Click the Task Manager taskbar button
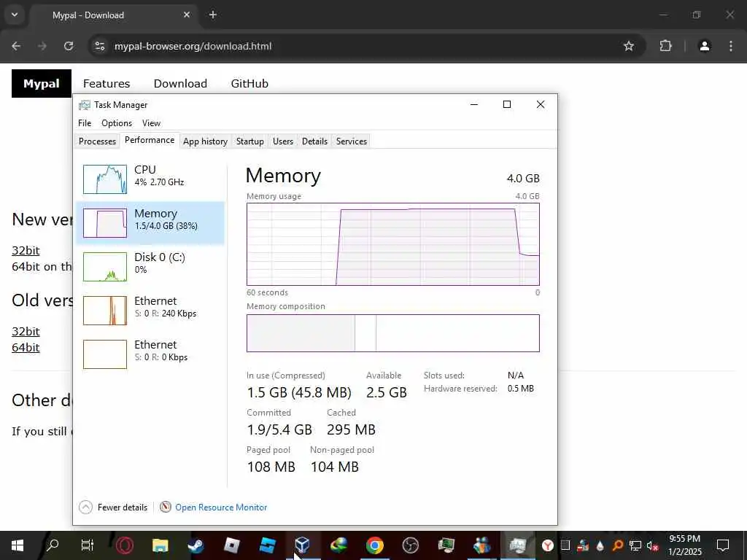Viewport: 747px width, 560px height. pyautogui.click(x=518, y=545)
